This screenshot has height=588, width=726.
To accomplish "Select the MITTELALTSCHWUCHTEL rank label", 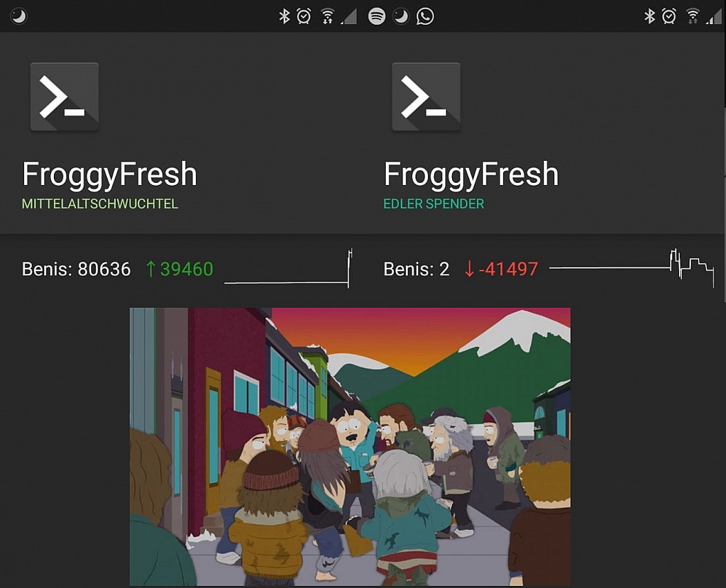I will 100,204.
